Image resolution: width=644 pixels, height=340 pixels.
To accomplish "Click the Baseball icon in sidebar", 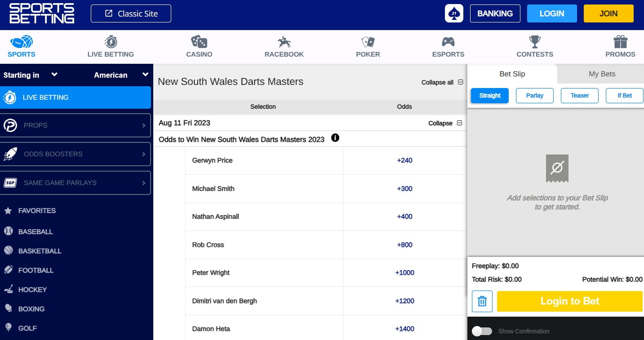I will click(x=8, y=231).
